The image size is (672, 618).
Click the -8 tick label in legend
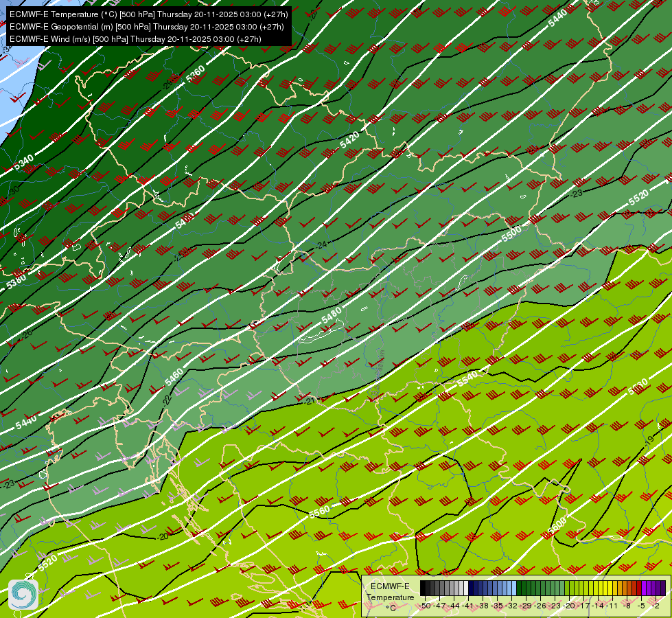(x=627, y=606)
